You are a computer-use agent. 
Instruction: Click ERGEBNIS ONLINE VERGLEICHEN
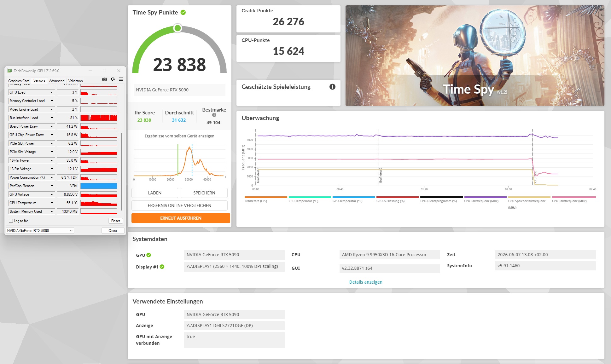[x=179, y=205]
